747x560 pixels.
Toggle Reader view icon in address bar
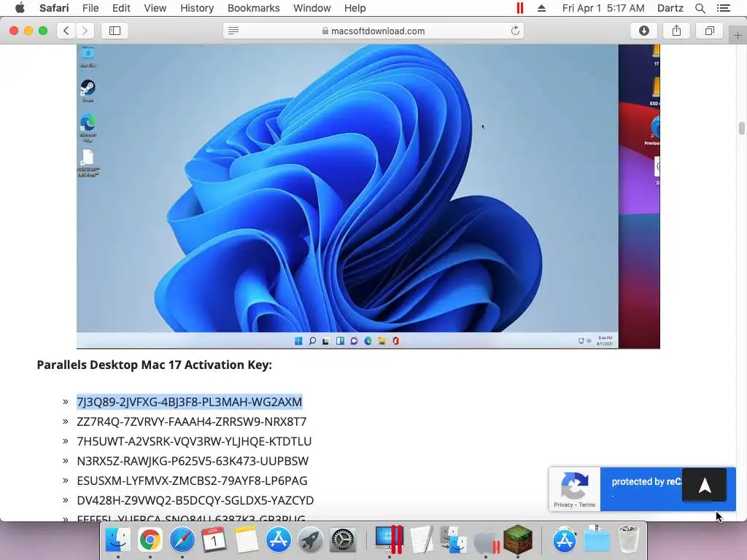(233, 31)
